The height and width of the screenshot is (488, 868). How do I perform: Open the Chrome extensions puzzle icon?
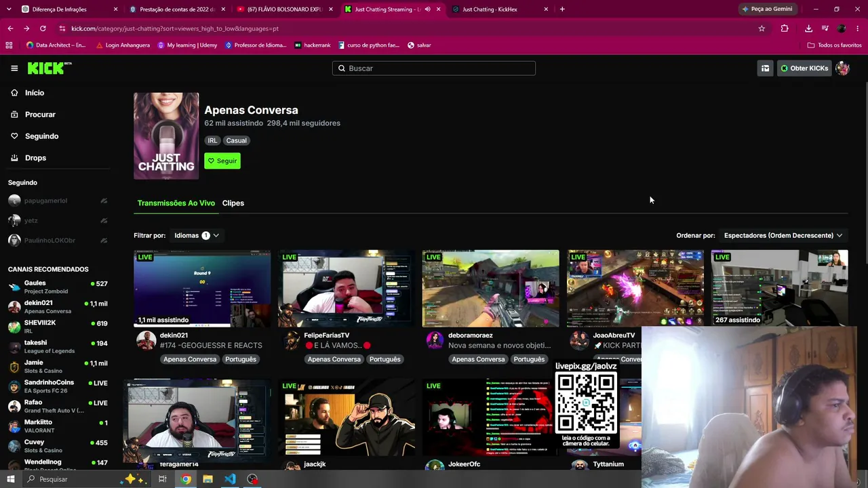pos(785,28)
